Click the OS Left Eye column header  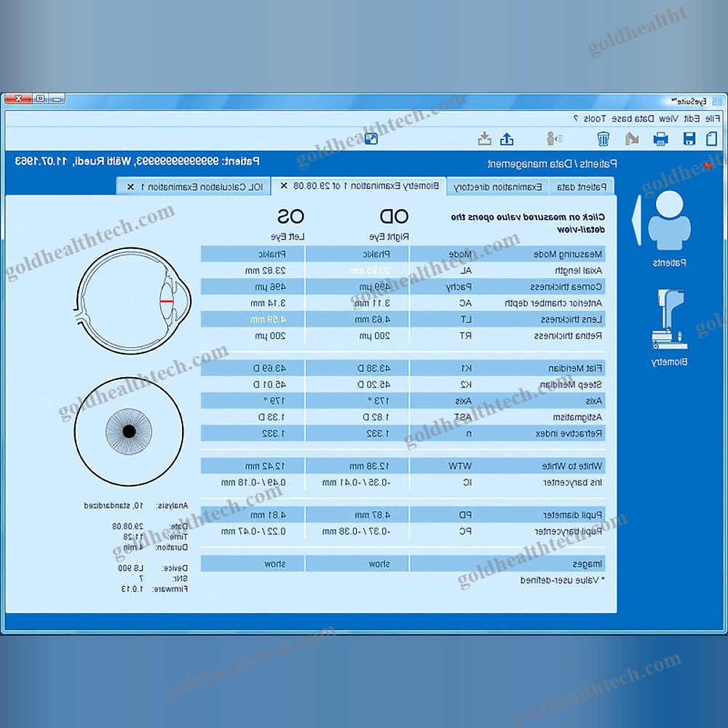point(289,223)
